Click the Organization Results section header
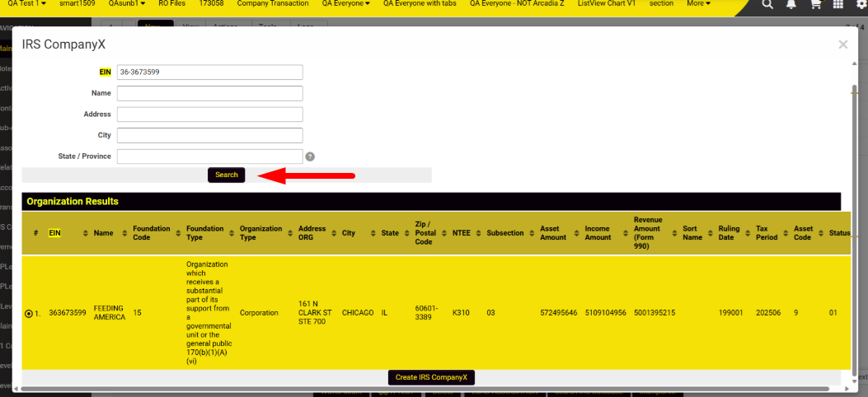Screen dimensions: 868x397 pyautogui.click(x=431, y=202)
